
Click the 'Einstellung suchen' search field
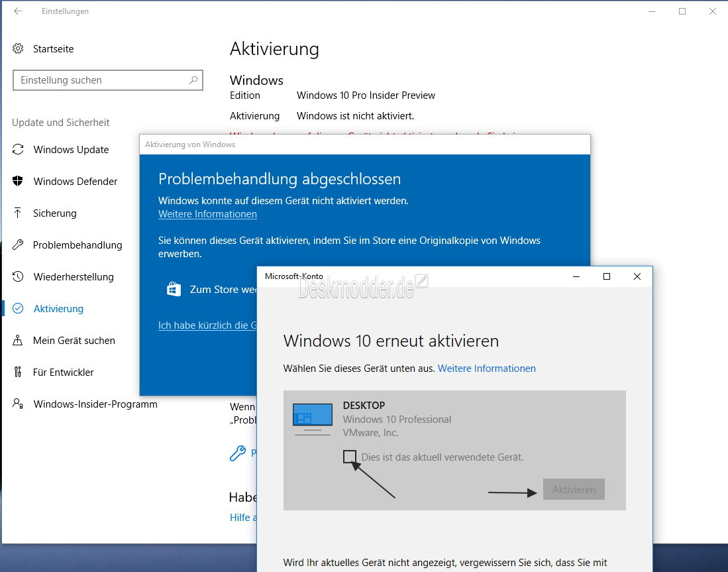(x=108, y=80)
